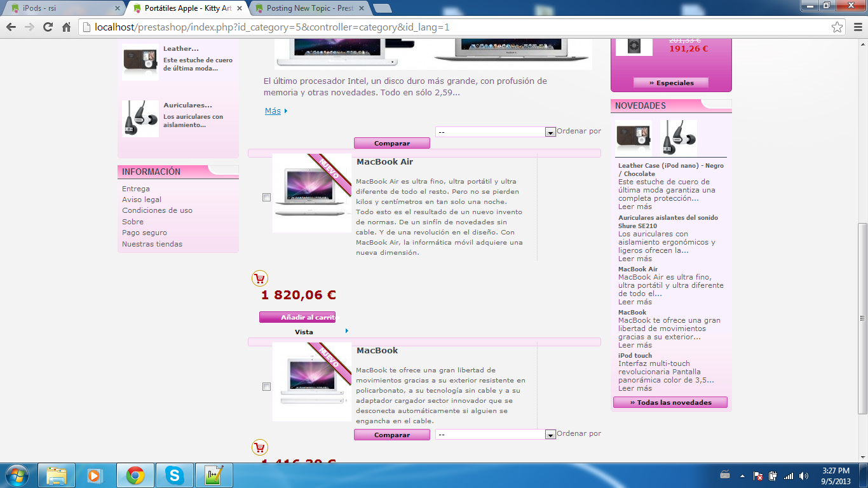Click the 'Vista' link under MacBook Air
Viewport: 868px width, 488px height.
304,332
